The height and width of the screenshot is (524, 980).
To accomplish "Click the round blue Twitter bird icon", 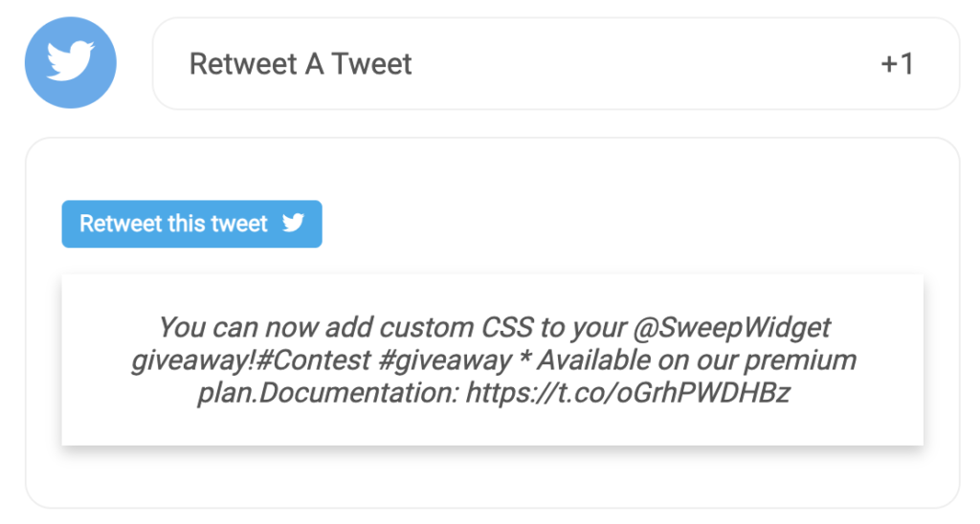I will pyautogui.click(x=71, y=62).
